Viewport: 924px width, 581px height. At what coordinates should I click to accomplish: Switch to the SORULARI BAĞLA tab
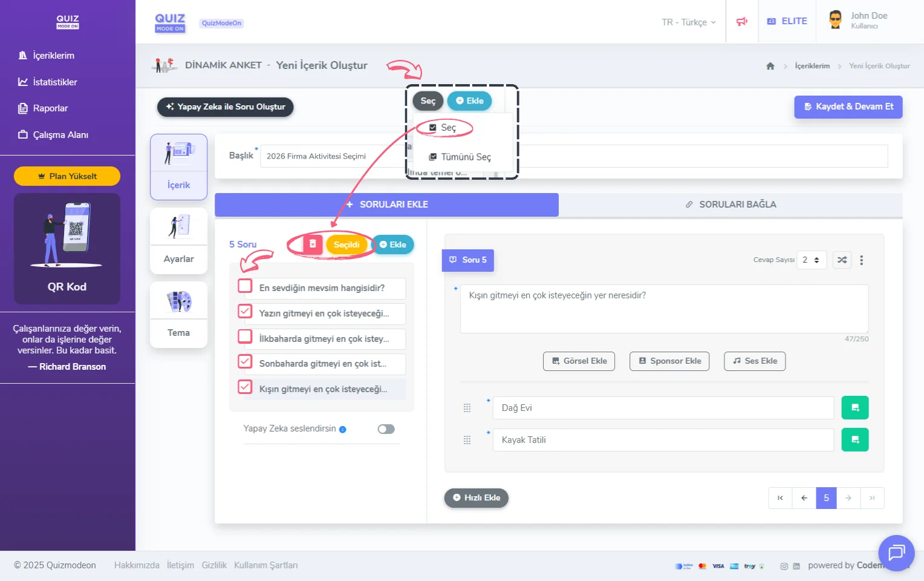pos(730,205)
